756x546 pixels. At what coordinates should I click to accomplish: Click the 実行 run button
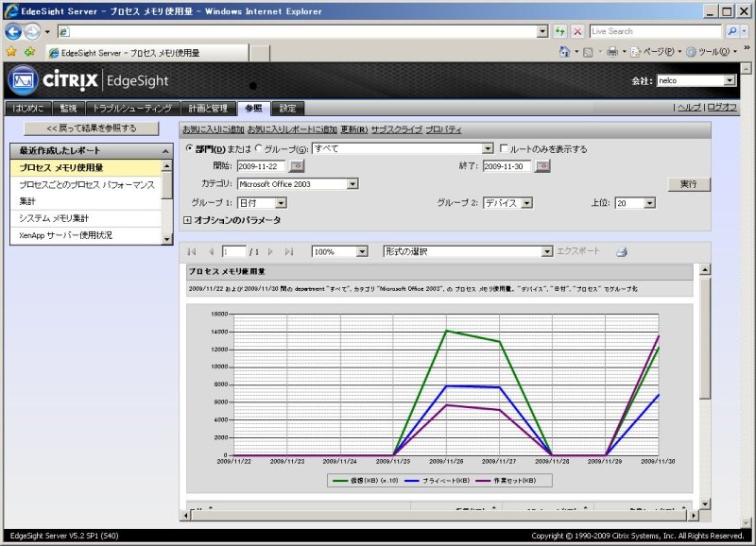pyautogui.click(x=689, y=184)
